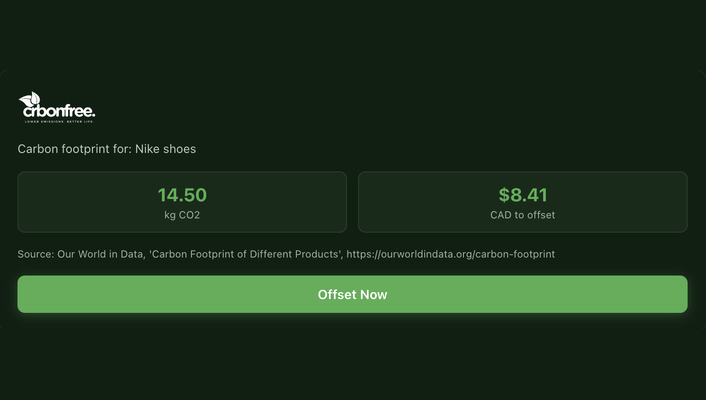Click the carbonfree leaf logo icon
Image resolution: width=706 pixels, height=400 pixels.
pyautogui.click(x=29, y=101)
